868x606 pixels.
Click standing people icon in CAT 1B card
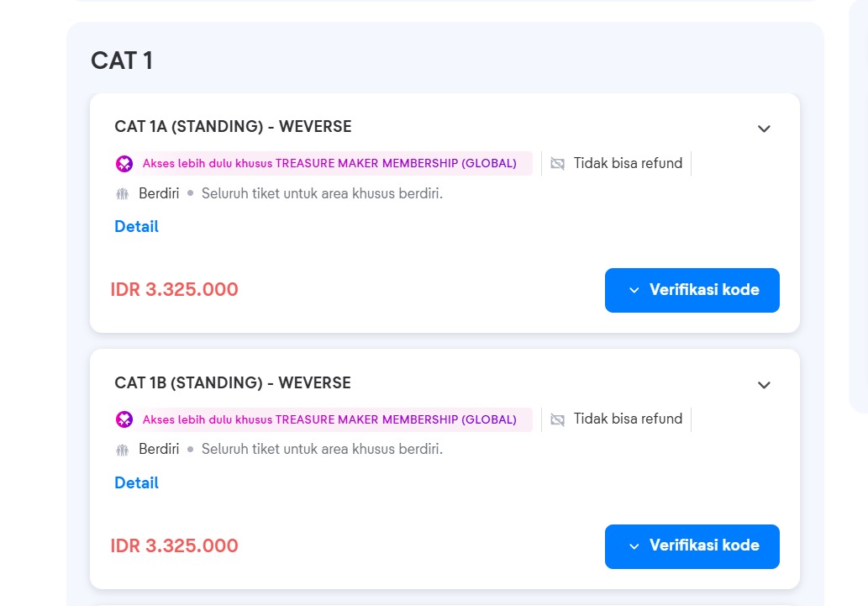pos(123,449)
